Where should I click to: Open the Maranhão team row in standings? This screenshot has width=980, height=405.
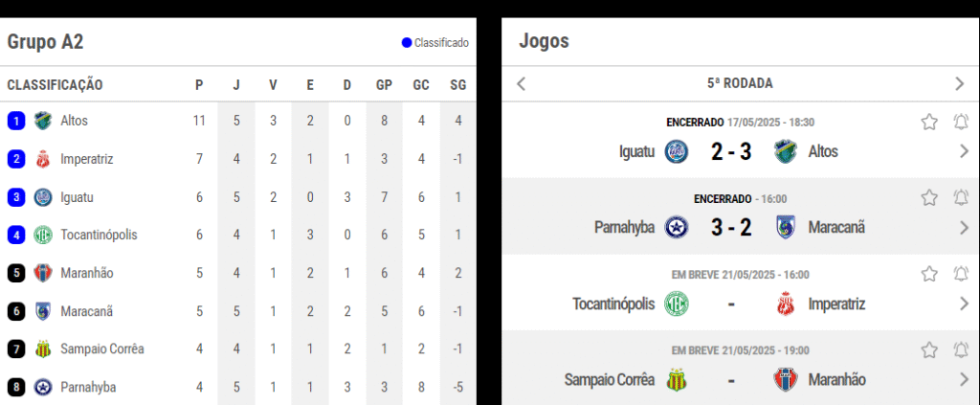[x=238, y=273]
